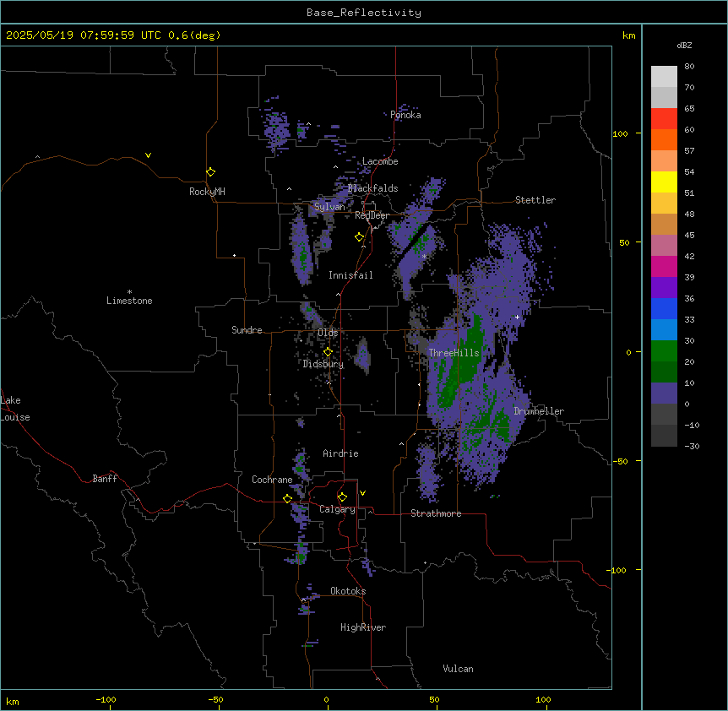
Task: Select the yellow 51-54 dBZ swatch
Action: click(x=664, y=182)
